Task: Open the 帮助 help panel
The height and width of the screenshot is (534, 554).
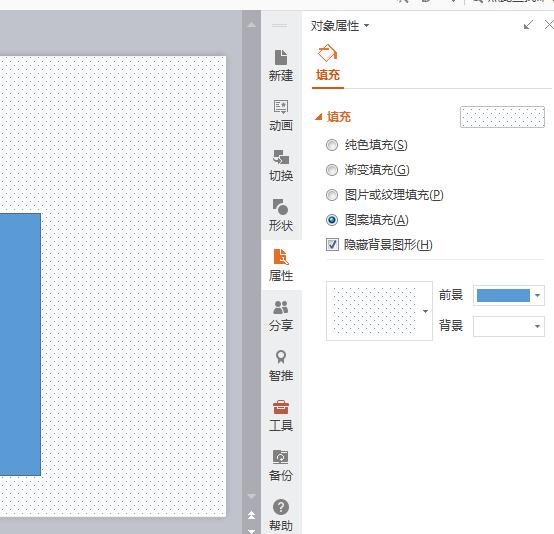Action: point(281,516)
